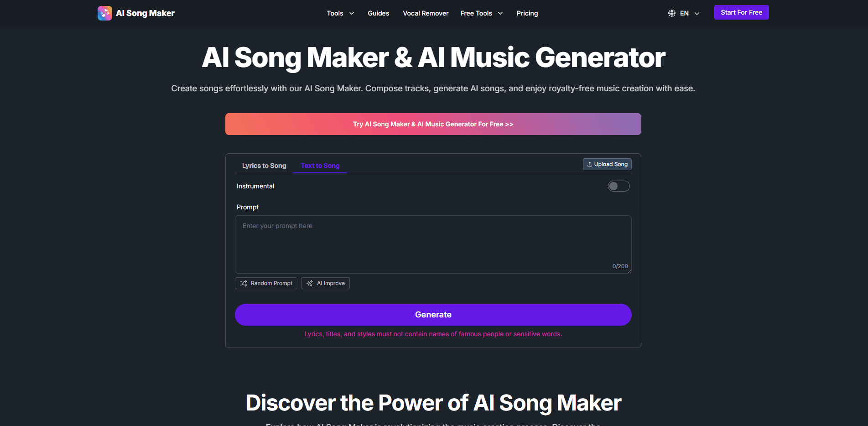
Task: Click inside the Prompt text area
Action: click(x=433, y=244)
